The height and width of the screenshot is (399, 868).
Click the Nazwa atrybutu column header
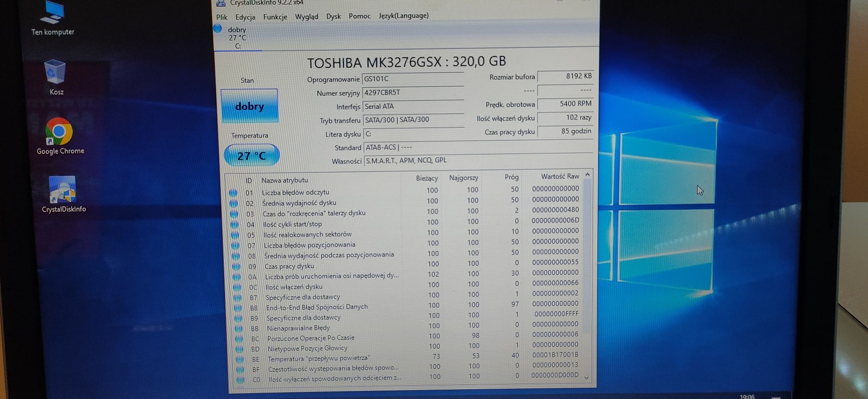(285, 180)
